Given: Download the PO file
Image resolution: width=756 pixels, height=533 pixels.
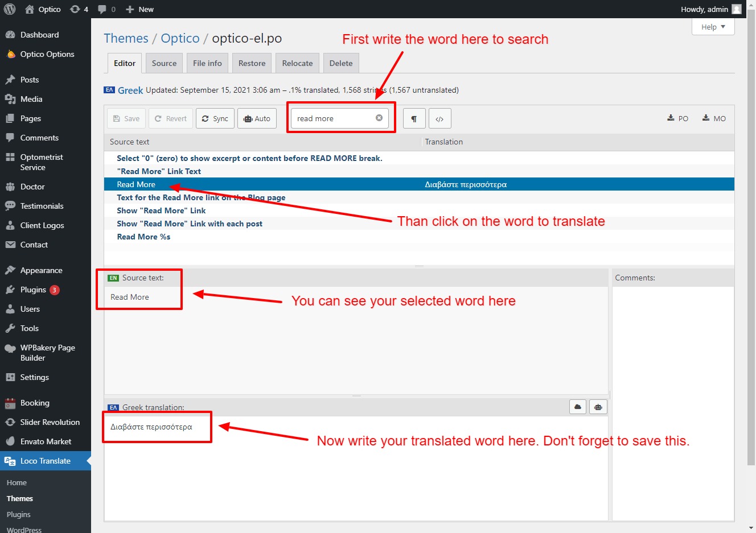Looking at the screenshot, I should pos(678,118).
